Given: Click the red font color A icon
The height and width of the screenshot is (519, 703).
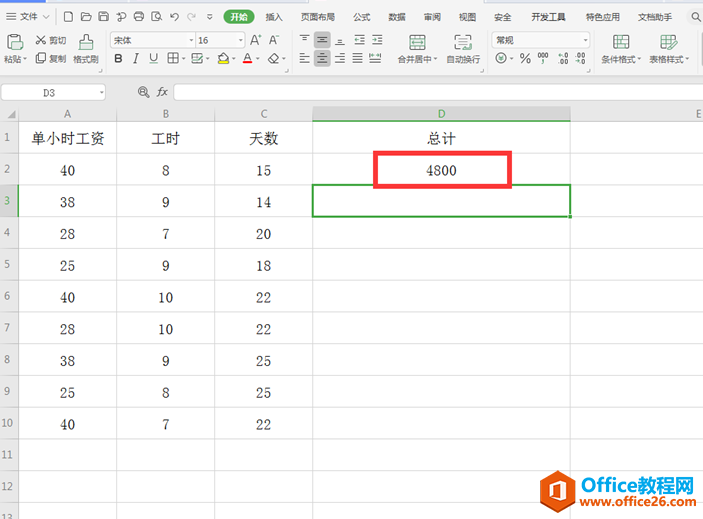Looking at the screenshot, I should pos(247,58).
